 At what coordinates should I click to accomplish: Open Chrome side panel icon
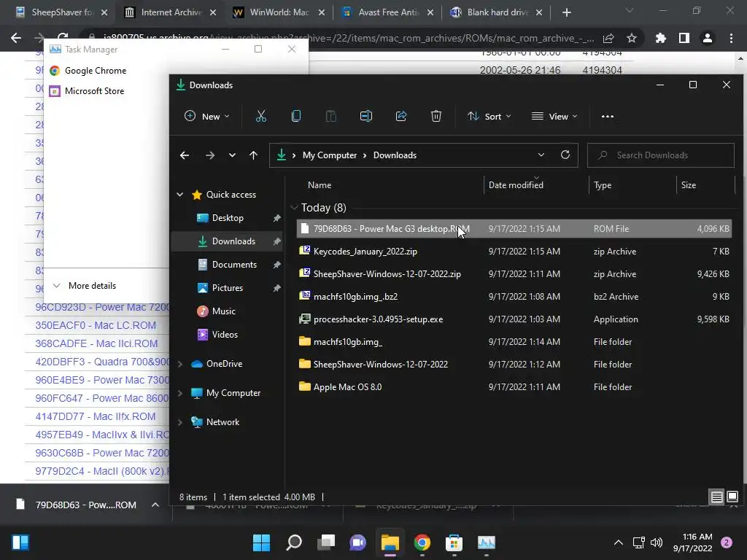point(684,38)
